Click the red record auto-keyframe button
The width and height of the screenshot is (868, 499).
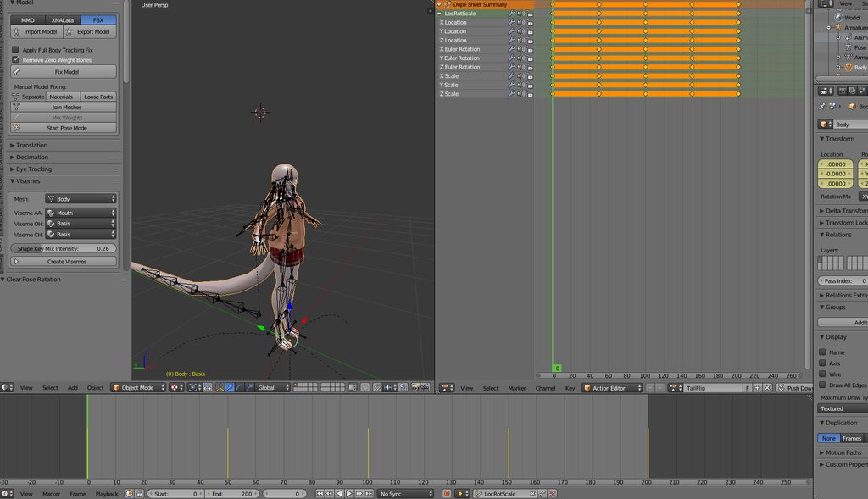447,494
